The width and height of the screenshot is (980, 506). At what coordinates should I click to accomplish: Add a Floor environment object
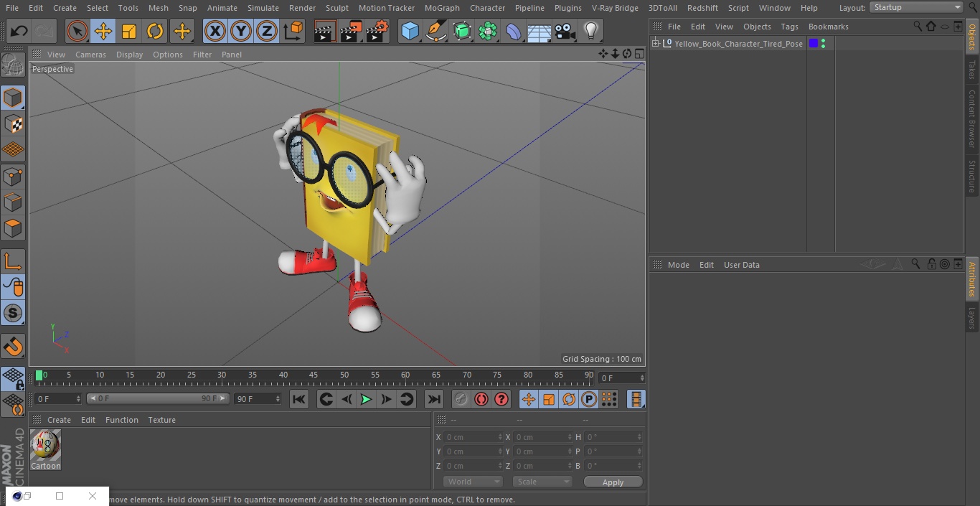click(540, 32)
